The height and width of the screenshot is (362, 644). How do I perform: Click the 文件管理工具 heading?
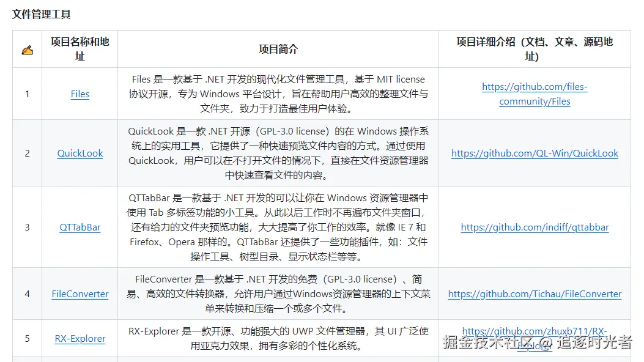pyautogui.click(x=41, y=14)
